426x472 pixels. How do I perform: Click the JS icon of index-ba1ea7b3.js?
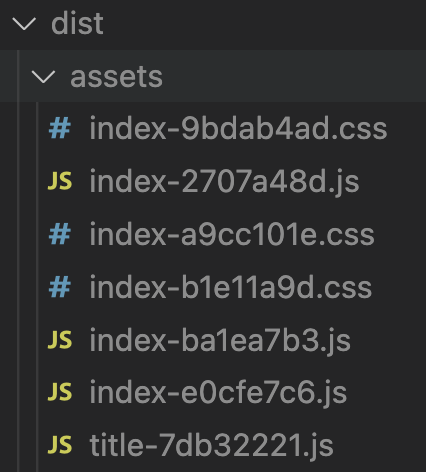(x=60, y=340)
